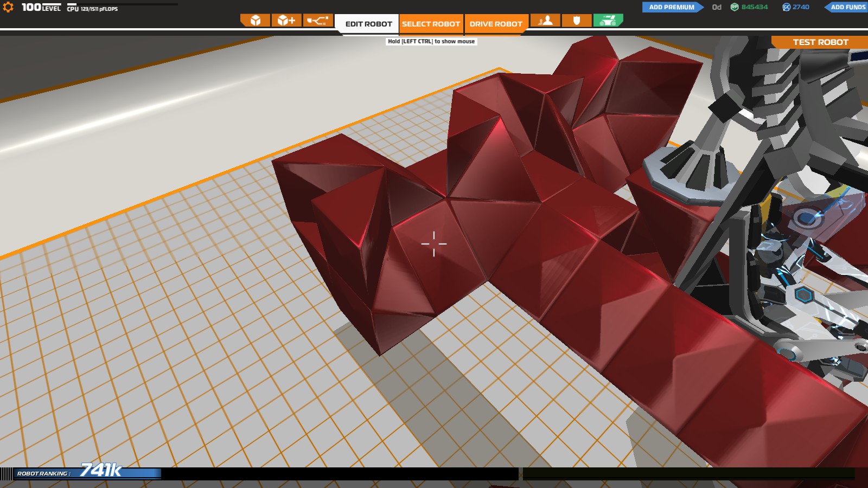Viewport: 868px width, 488px height.
Task: Click the RP robo-points currency icon
Action: point(735,7)
